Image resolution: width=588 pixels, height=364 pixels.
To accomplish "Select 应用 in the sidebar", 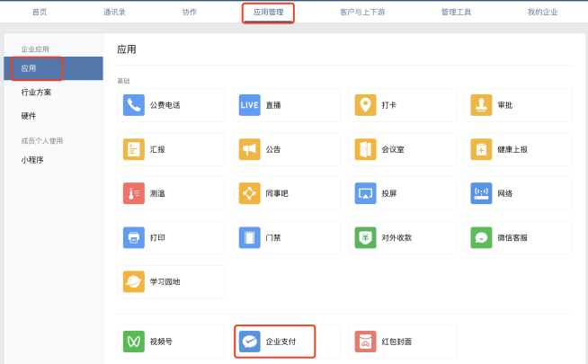I will [x=53, y=68].
